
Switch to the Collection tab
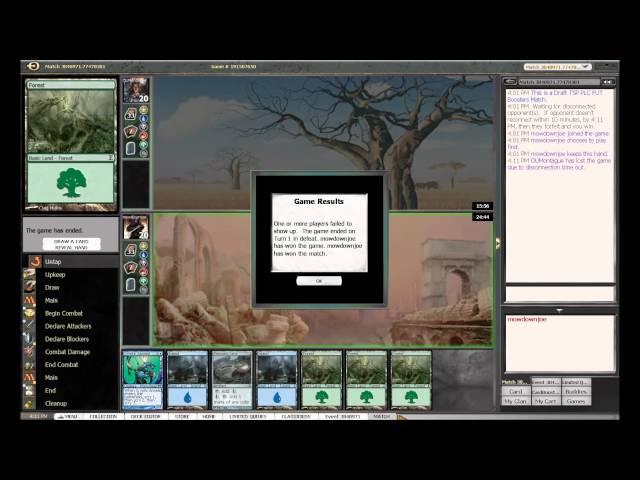tap(103, 416)
